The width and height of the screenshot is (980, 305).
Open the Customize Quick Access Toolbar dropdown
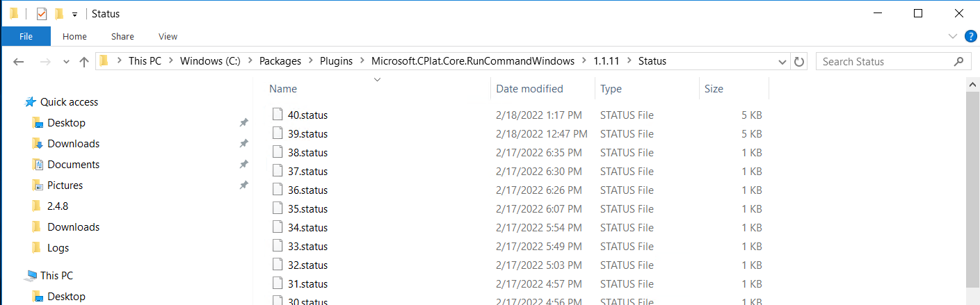74,15
